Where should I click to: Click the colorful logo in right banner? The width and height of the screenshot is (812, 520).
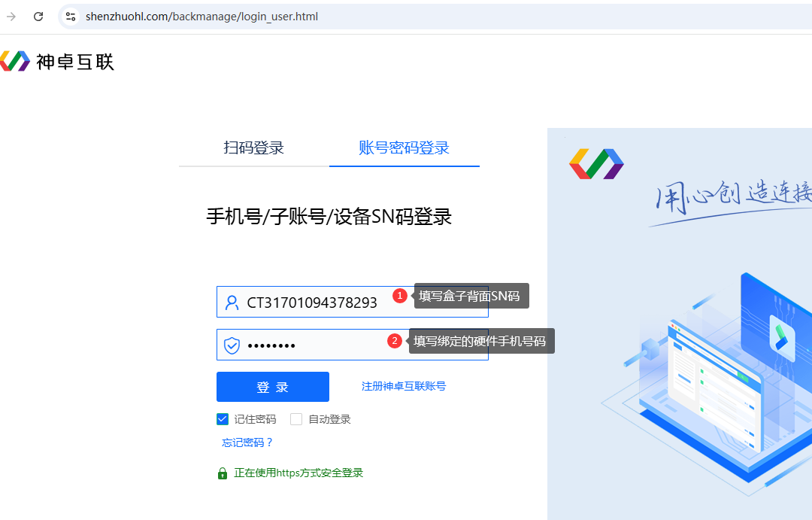pyautogui.click(x=596, y=163)
